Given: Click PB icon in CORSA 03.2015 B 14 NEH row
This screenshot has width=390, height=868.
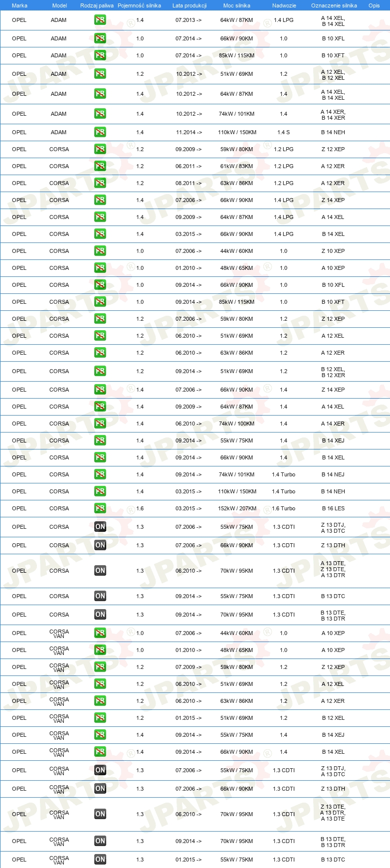Looking at the screenshot, I should coord(100,491).
